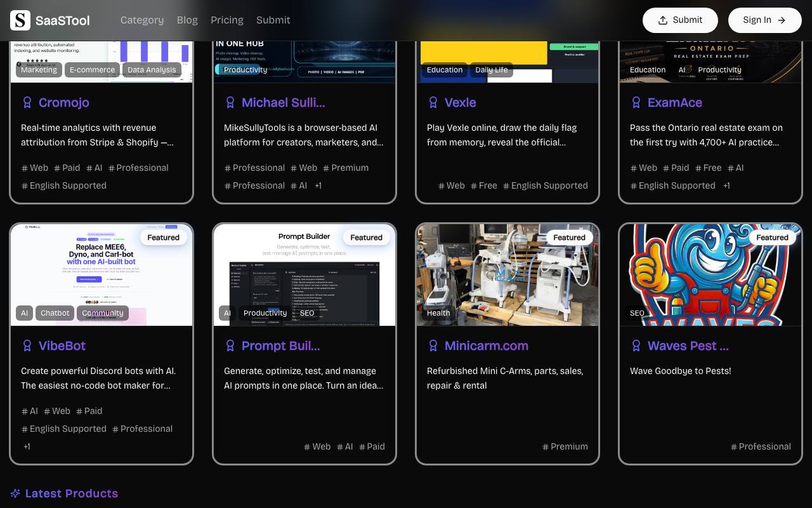Screen dimensions: 812x508
Task: Open the Minicarm.com C-arm photo thumbnail
Action: pyautogui.click(x=507, y=274)
